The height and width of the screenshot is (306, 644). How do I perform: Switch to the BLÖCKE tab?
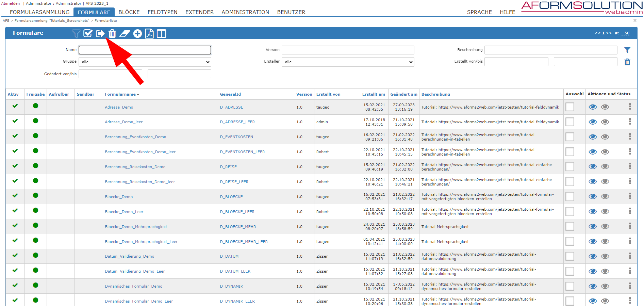coord(129,12)
